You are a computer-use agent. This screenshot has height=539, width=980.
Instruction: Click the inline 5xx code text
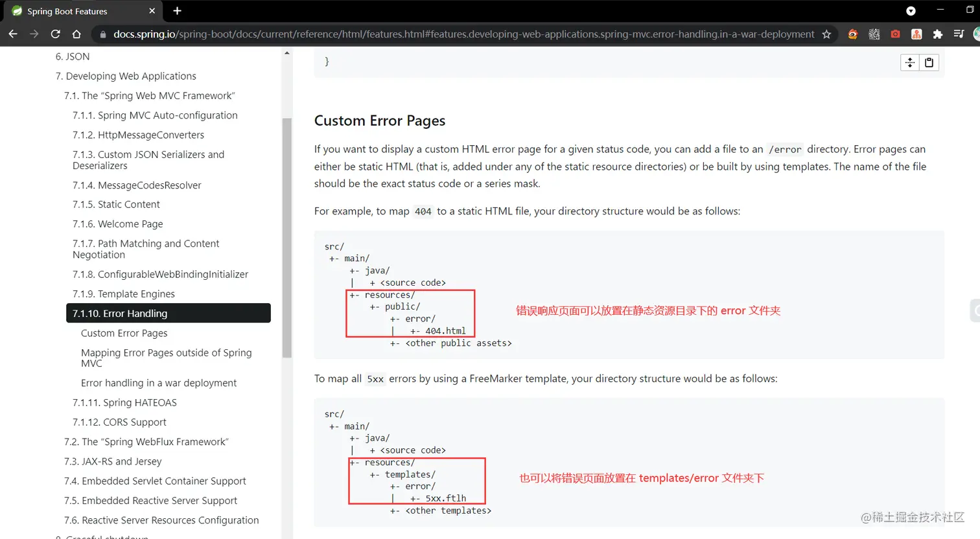coord(375,379)
